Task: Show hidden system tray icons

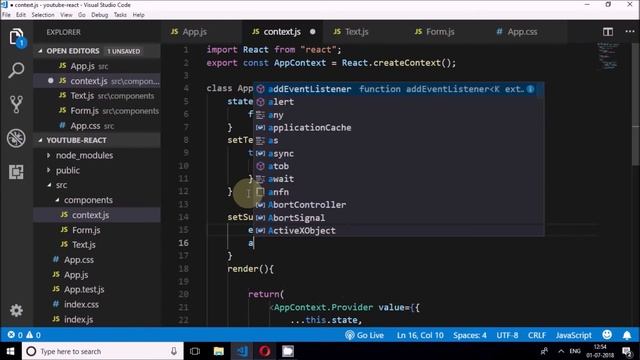Action: pos(561,351)
